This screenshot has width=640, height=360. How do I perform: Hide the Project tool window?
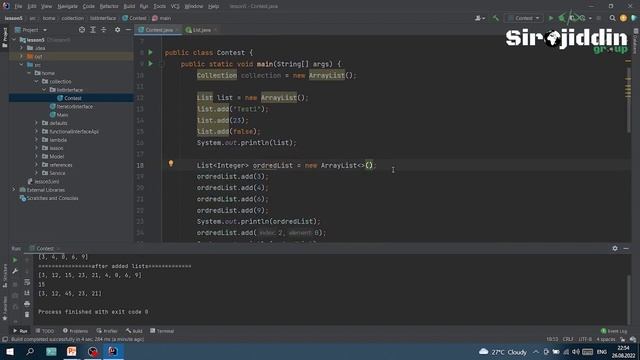tap(128, 30)
